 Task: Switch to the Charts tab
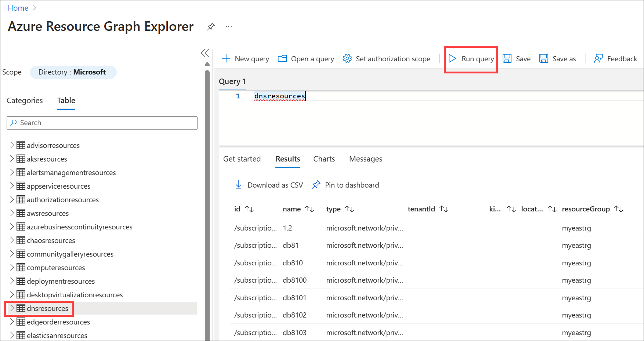click(324, 159)
